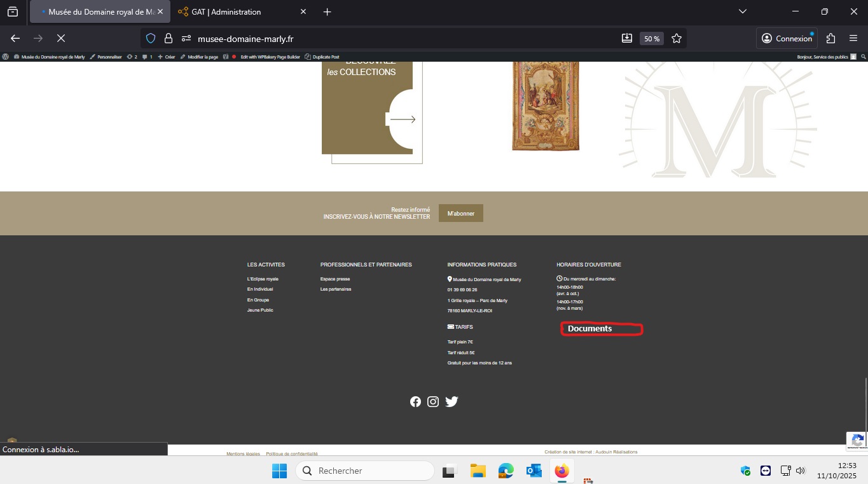This screenshot has width=868, height=484.
Task: Bookmark this page with the star icon
Action: 677,38
